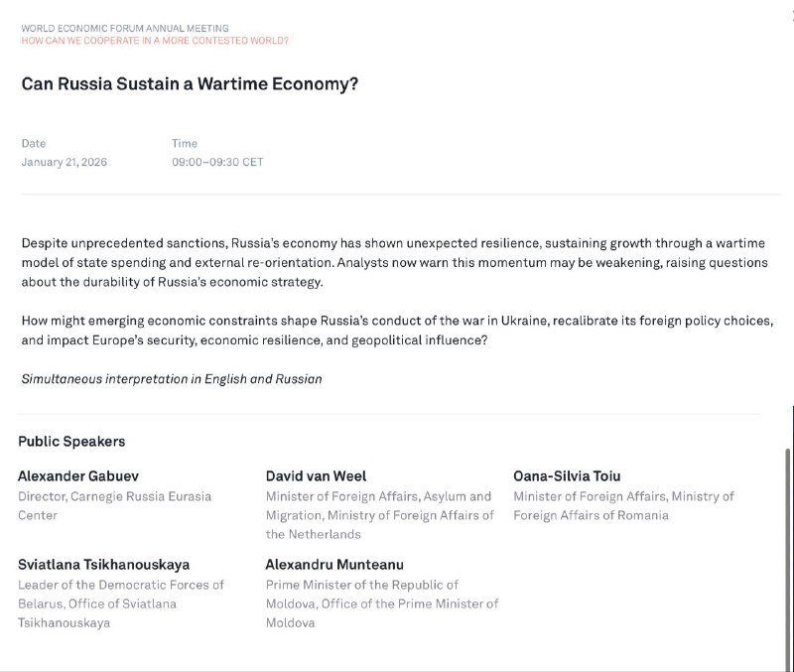Image resolution: width=794 pixels, height=672 pixels.
Task: Open Alexander Gabuev's speaker profile
Action: pyautogui.click(x=78, y=476)
